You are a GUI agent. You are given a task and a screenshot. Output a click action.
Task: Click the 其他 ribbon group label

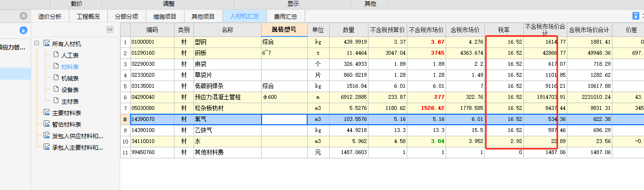[370, 4]
